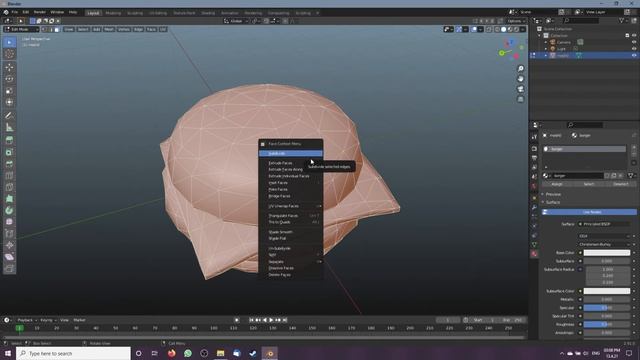The width and height of the screenshot is (640, 360).
Task: Choose Triangulate Faces in context menu
Action: click(291, 216)
